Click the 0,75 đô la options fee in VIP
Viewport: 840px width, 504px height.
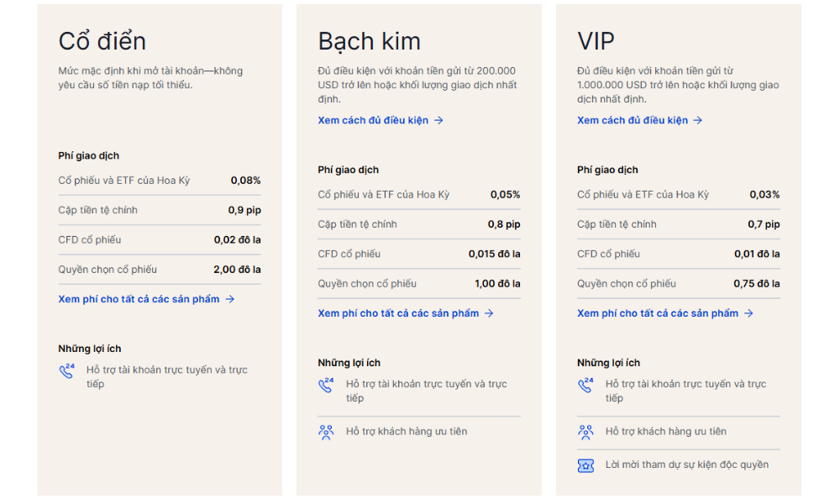point(756,284)
